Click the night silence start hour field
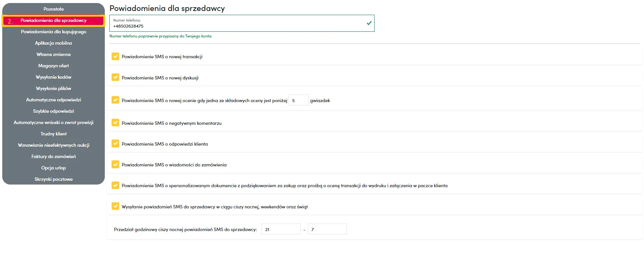The height and width of the screenshot is (253, 644). click(281, 230)
